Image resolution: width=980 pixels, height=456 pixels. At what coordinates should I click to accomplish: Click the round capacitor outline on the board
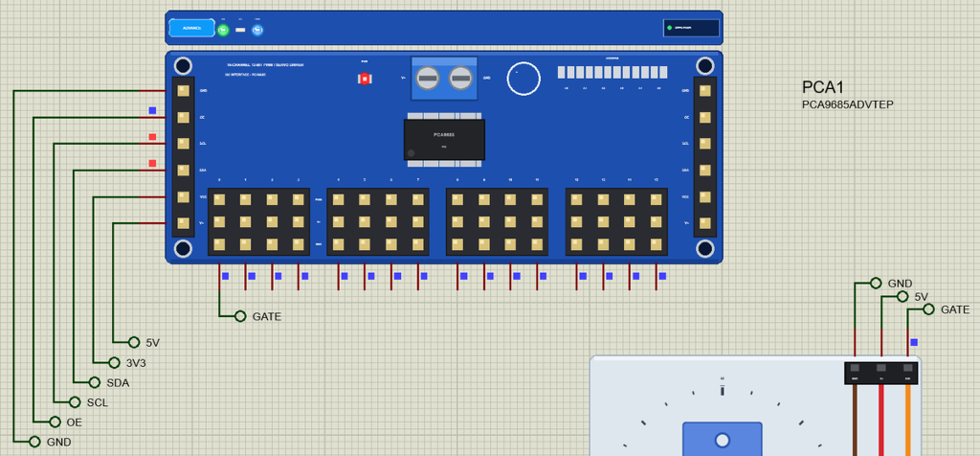(523, 79)
